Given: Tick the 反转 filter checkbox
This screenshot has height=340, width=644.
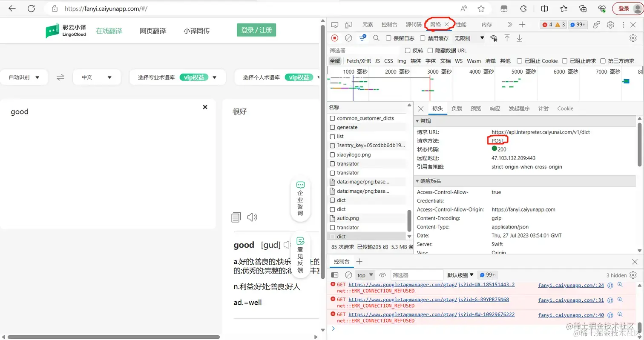Looking at the screenshot, I should click(x=407, y=50).
